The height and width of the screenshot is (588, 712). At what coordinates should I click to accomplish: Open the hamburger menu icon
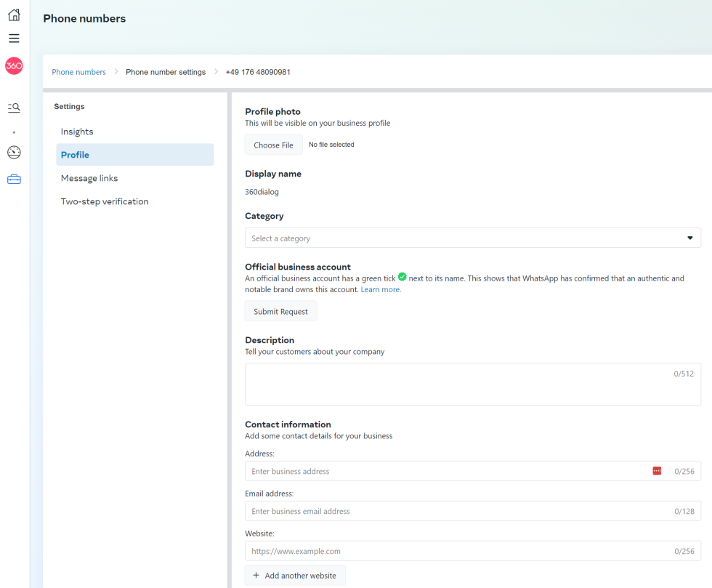point(14,39)
